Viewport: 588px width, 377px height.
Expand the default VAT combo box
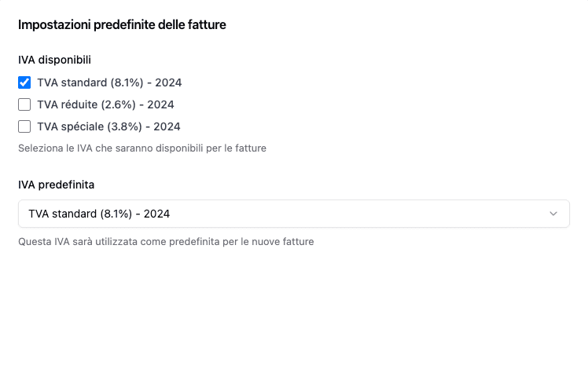[x=293, y=214]
